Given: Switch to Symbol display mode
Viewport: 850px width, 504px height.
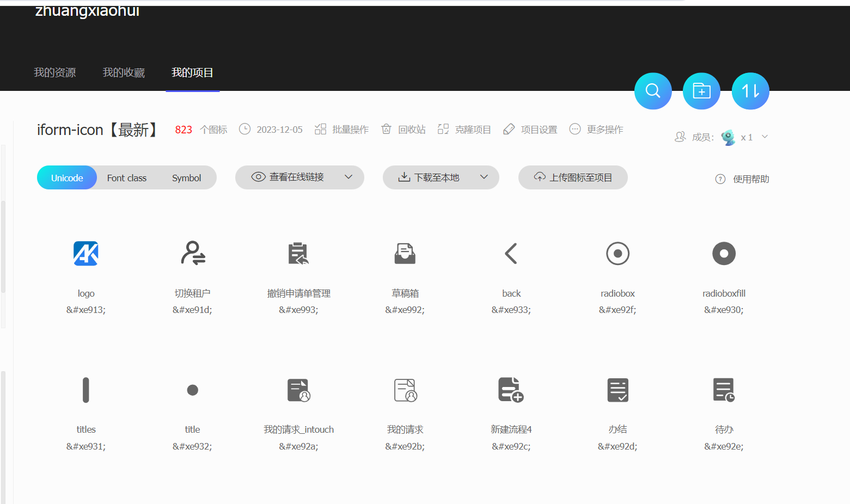Looking at the screenshot, I should point(186,178).
